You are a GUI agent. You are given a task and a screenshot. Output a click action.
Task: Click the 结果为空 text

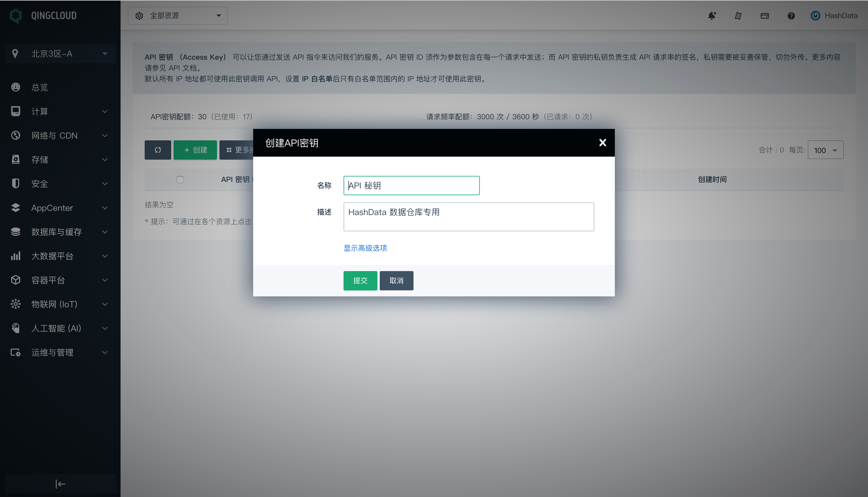point(159,205)
